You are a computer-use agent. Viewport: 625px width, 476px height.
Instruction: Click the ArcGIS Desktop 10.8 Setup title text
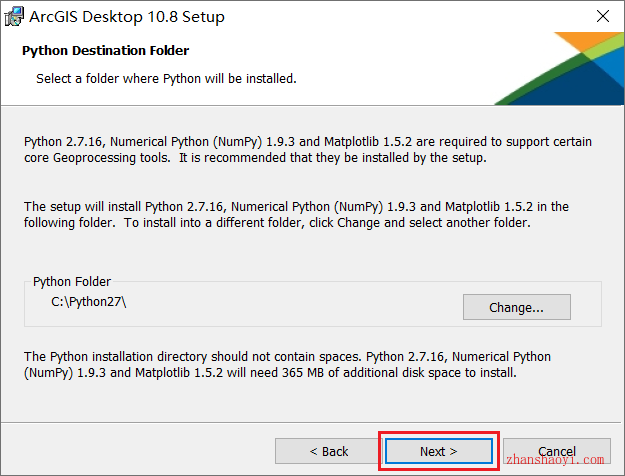[127, 17]
